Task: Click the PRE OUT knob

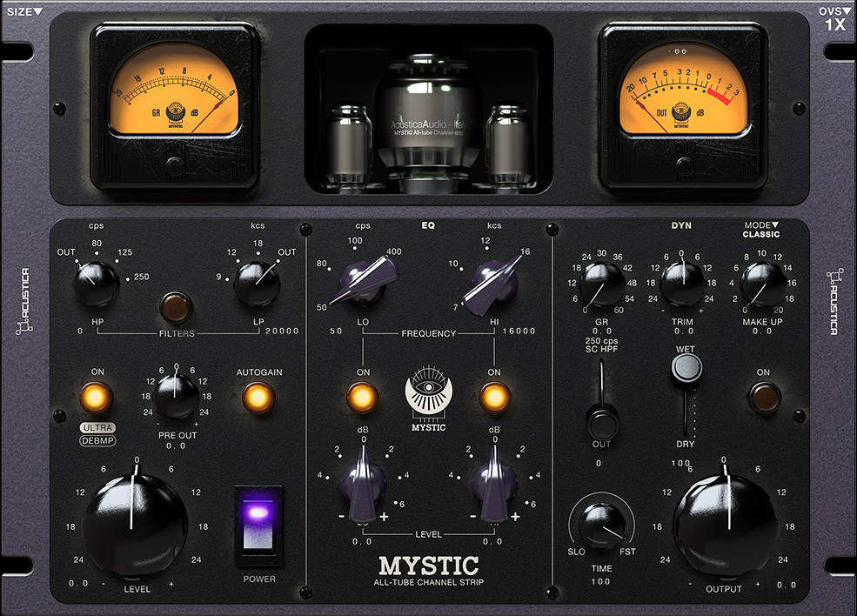Action: coord(176,396)
